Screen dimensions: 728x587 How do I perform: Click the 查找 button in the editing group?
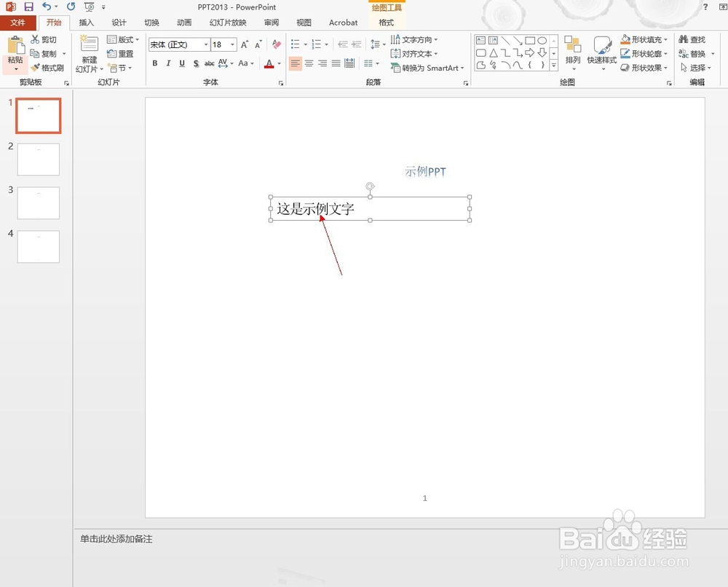click(691, 39)
